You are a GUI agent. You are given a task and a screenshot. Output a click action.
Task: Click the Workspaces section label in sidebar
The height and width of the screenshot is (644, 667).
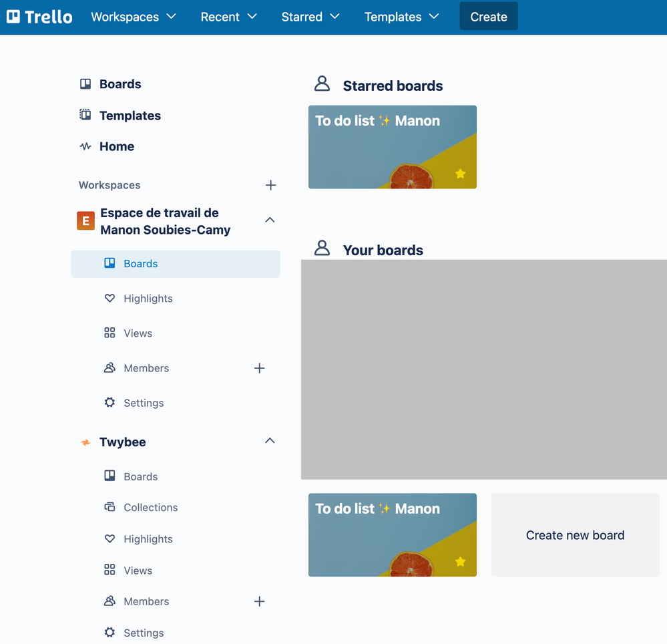click(109, 185)
